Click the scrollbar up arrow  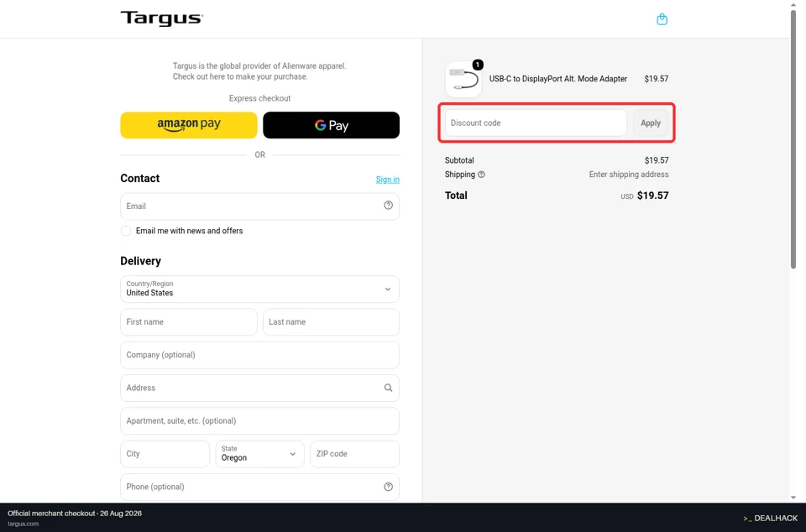793,4
